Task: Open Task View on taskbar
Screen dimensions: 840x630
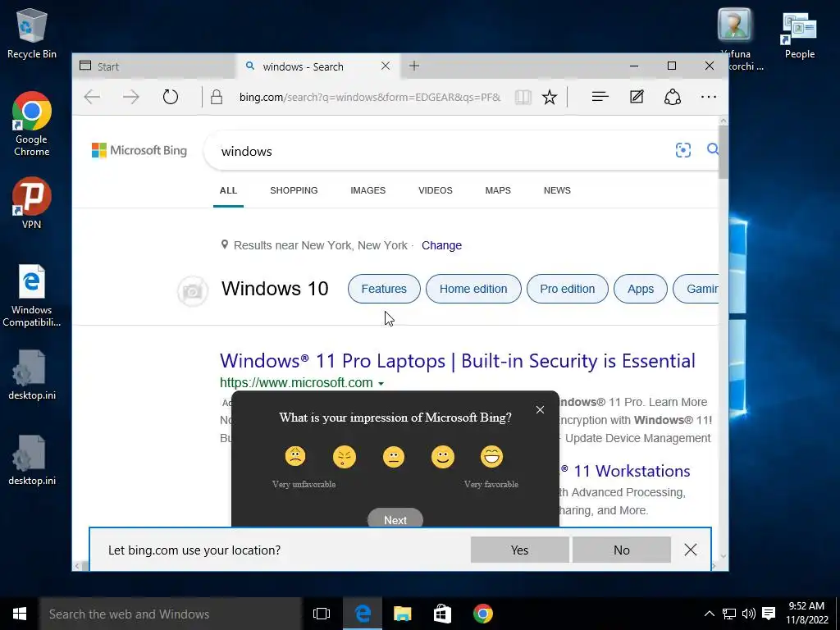Action: click(322, 614)
